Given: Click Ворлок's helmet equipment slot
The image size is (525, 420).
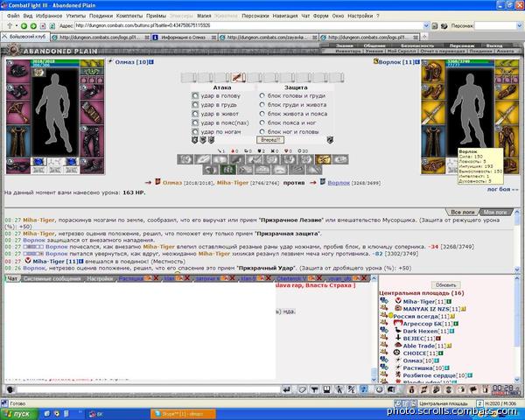Looking at the screenshot, I should (433, 72).
